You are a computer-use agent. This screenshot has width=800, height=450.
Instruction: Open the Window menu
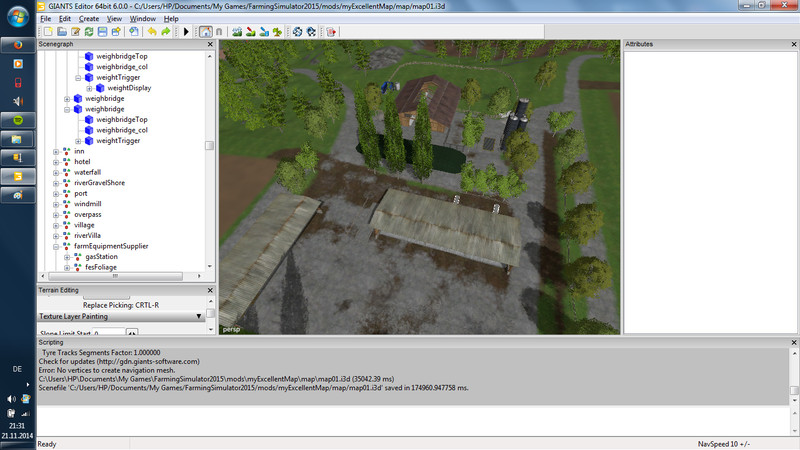coord(142,18)
